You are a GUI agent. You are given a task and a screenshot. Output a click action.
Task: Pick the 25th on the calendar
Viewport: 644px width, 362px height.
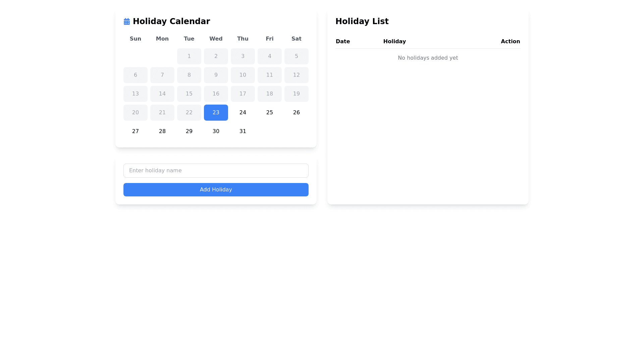270,113
